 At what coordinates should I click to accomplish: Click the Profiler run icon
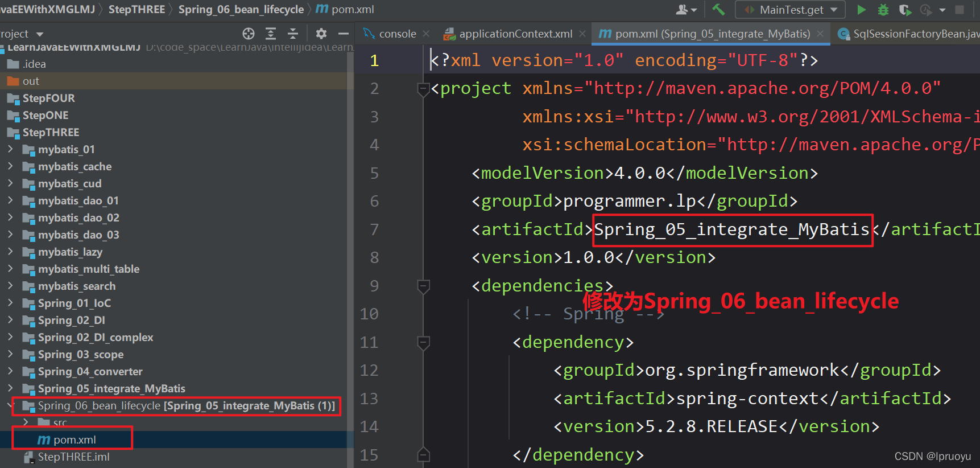926,10
